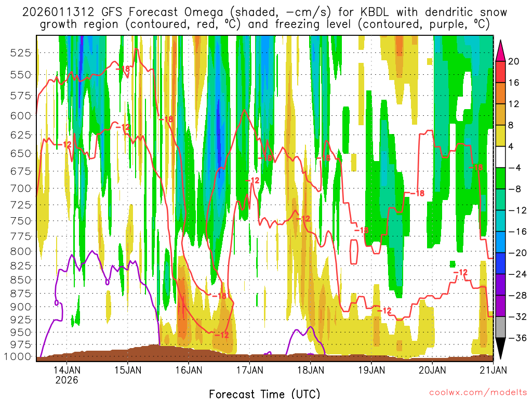Pick the white colorbar segment between 4 and -4
The image size is (532, 399).
coord(500,157)
